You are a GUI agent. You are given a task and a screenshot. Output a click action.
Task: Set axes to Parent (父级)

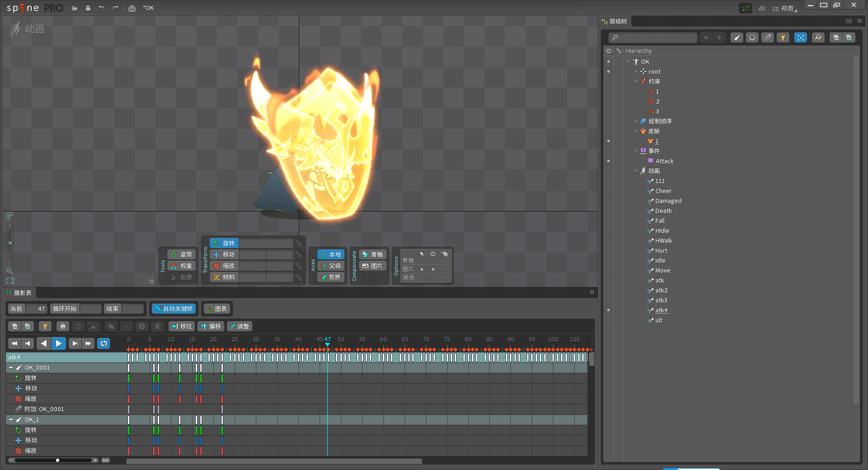tap(331, 266)
